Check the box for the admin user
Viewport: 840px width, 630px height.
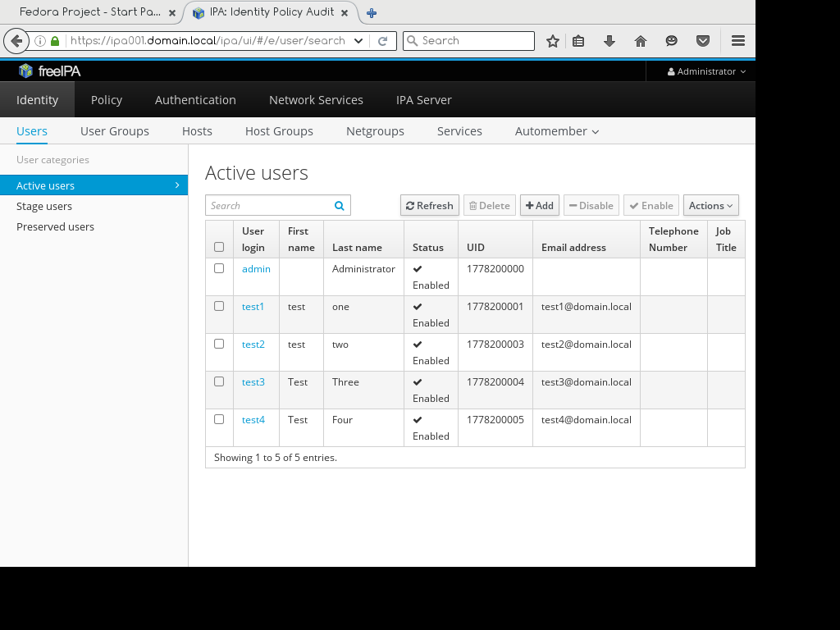click(218, 268)
